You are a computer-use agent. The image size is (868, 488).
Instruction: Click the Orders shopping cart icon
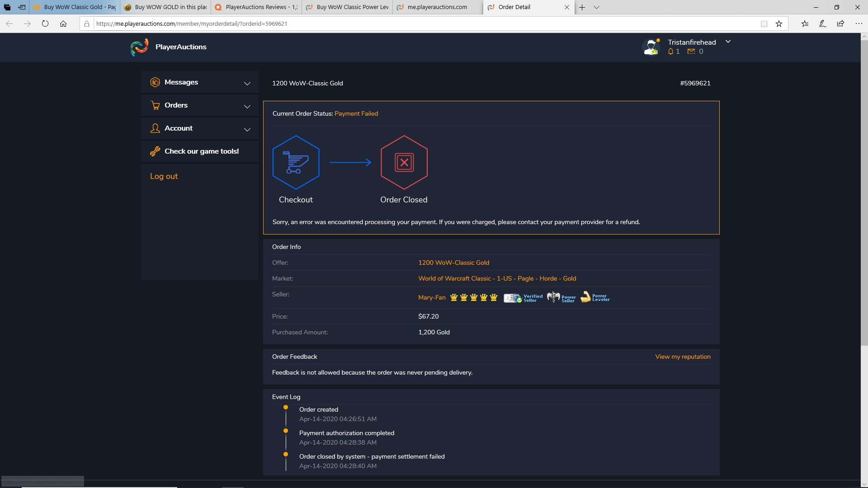pyautogui.click(x=155, y=105)
